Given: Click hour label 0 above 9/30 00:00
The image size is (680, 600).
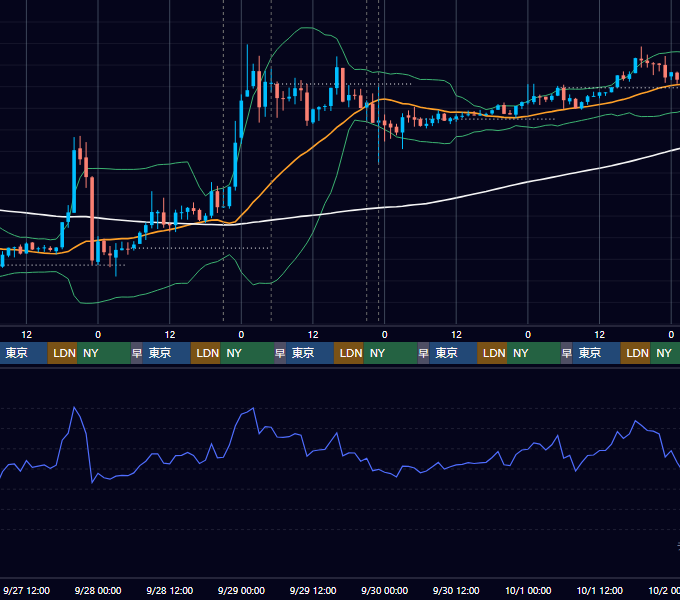Looking at the screenshot, I should pyautogui.click(x=384, y=335).
